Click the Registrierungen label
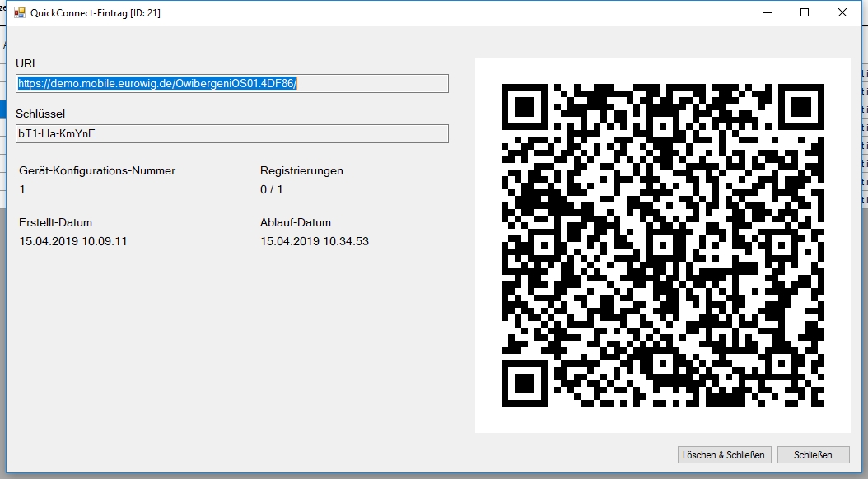This screenshot has height=479, width=868. coord(301,170)
